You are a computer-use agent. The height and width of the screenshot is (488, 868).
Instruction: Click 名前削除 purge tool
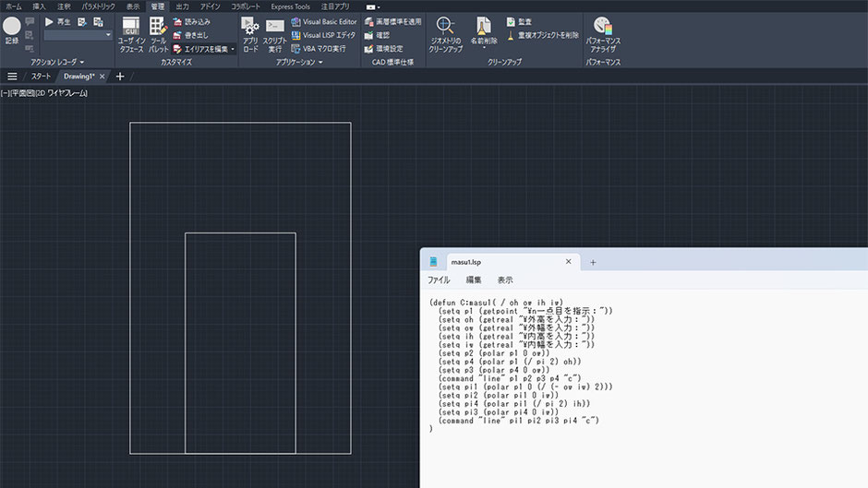coord(484,30)
